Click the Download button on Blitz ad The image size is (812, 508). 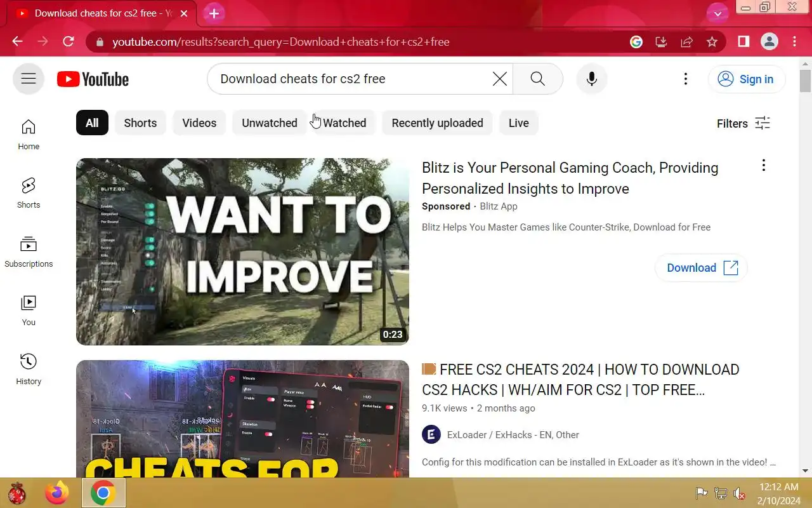tap(701, 268)
